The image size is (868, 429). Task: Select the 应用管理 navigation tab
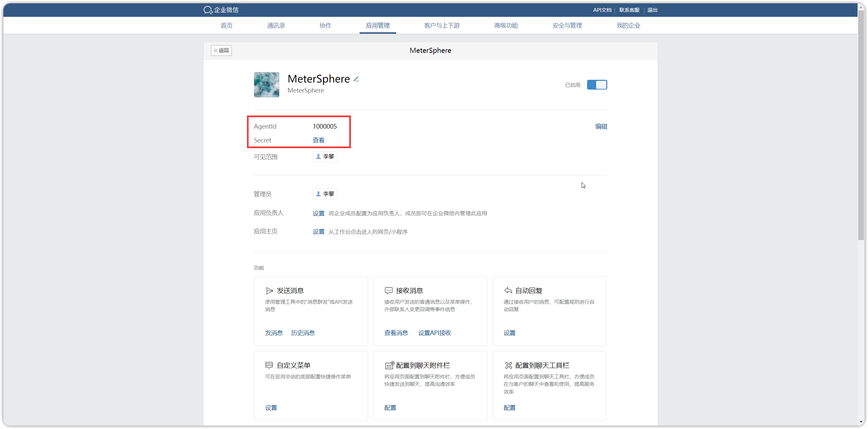tap(378, 26)
